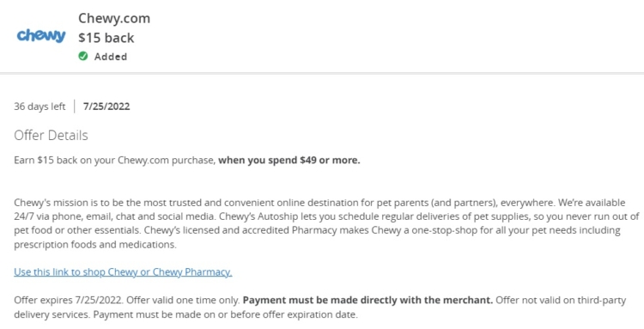The image size is (644, 329).
Task: Click 'prescription foods and medications' text
Action: pos(94,245)
